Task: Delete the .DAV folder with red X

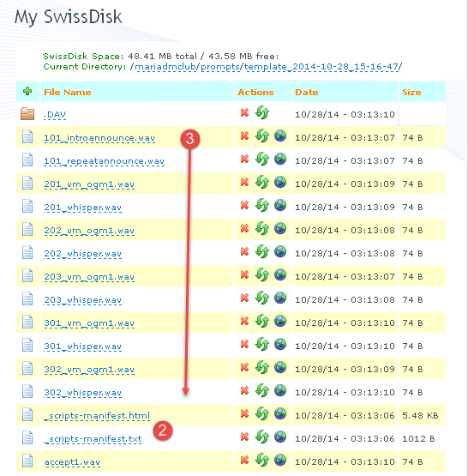Action: click(x=244, y=112)
